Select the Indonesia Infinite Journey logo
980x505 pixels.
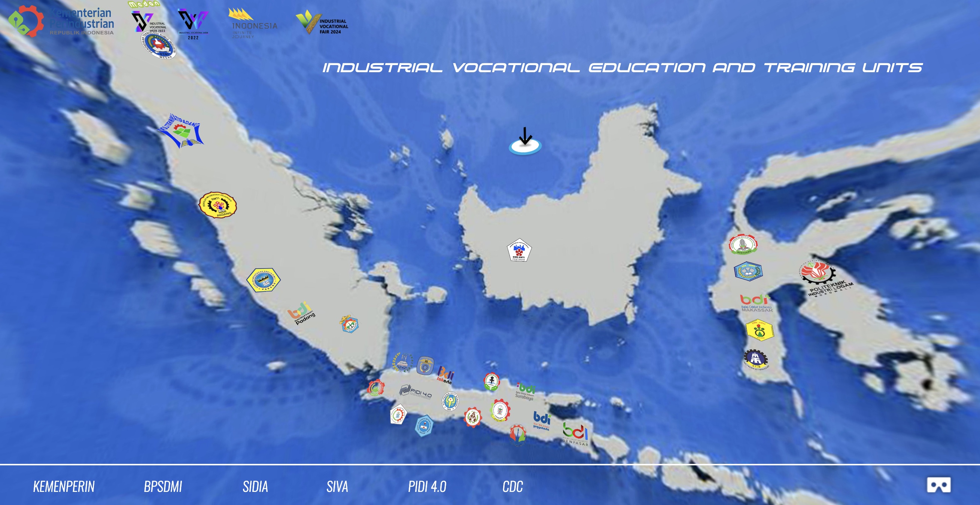(x=253, y=24)
